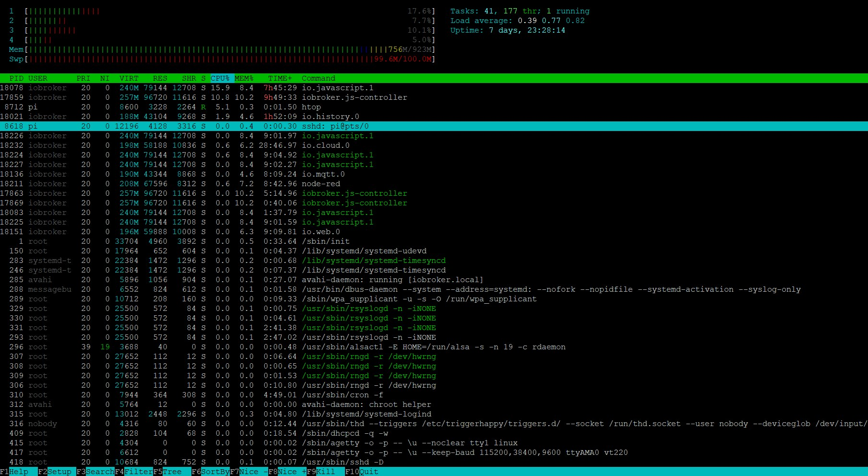This screenshot has width=868, height=476.
Task: Sort by the USER column header
Action: [x=38, y=78]
